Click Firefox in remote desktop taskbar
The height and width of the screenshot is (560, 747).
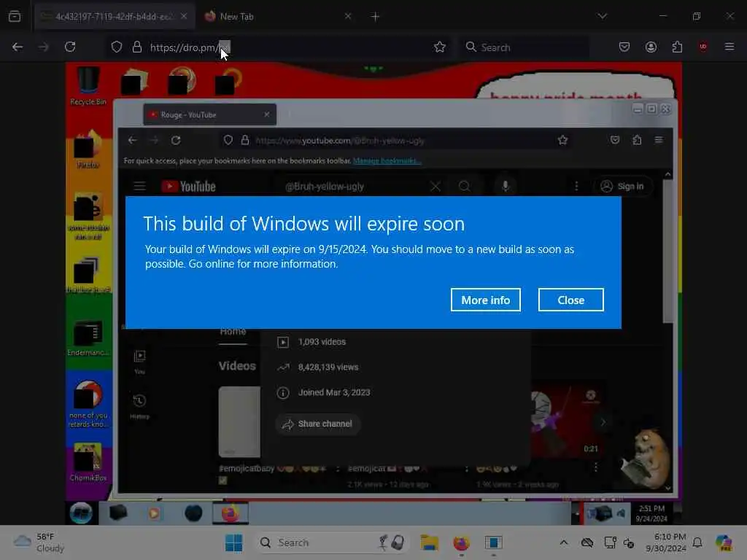[x=230, y=513]
